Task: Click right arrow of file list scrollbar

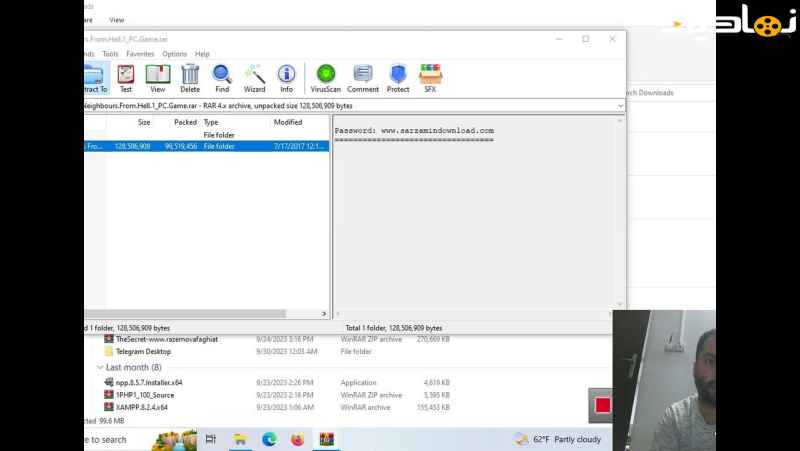Action: 324,314
